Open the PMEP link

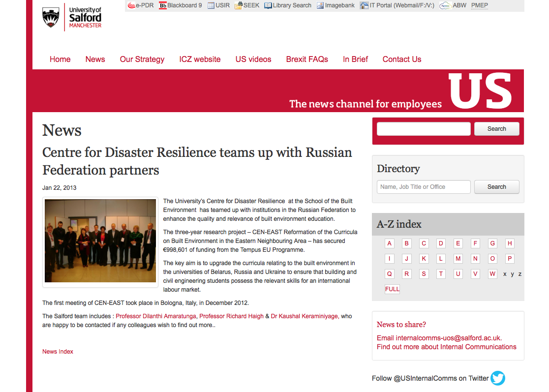(479, 5)
